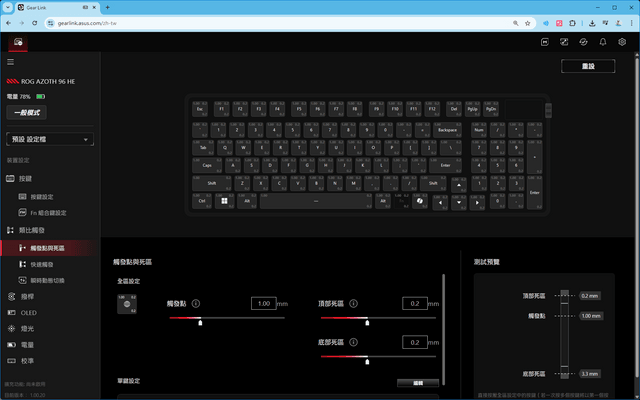Collapse the 按鍵 section in sidebar
This screenshot has width=640, height=400.
[x=25, y=178]
